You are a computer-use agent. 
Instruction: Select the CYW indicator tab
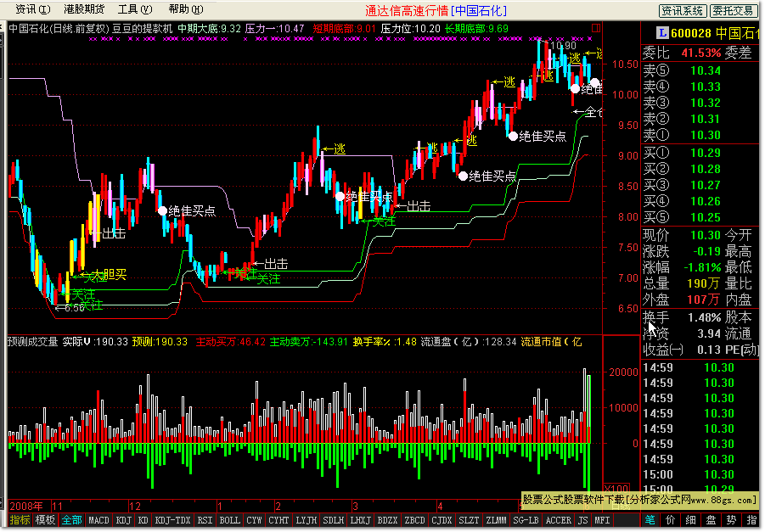[x=254, y=520]
